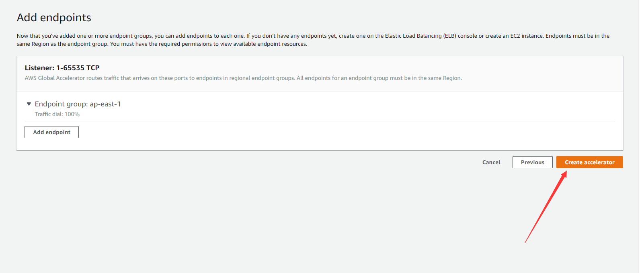The width and height of the screenshot is (644, 273).
Task: Select the Endpoint group: ap-east-1 label
Action: pyautogui.click(x=78, y=104)
